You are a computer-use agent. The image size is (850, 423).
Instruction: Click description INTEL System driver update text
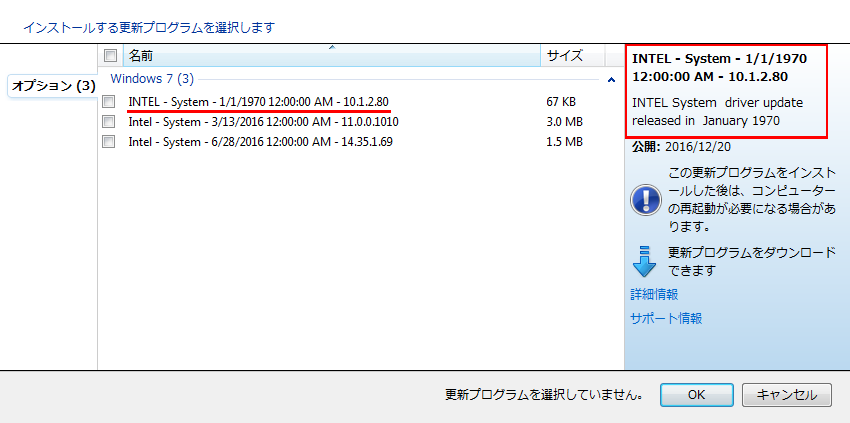717,111
